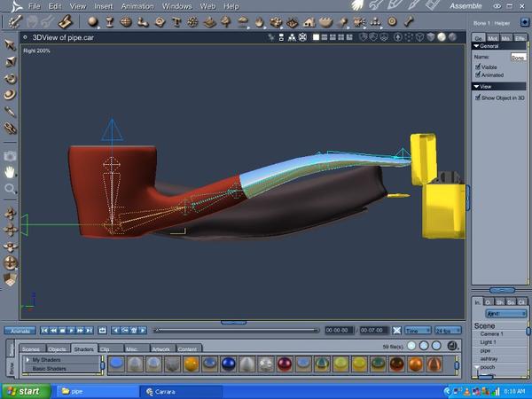Expand the My Shaders folder

[x=27, y=360]
